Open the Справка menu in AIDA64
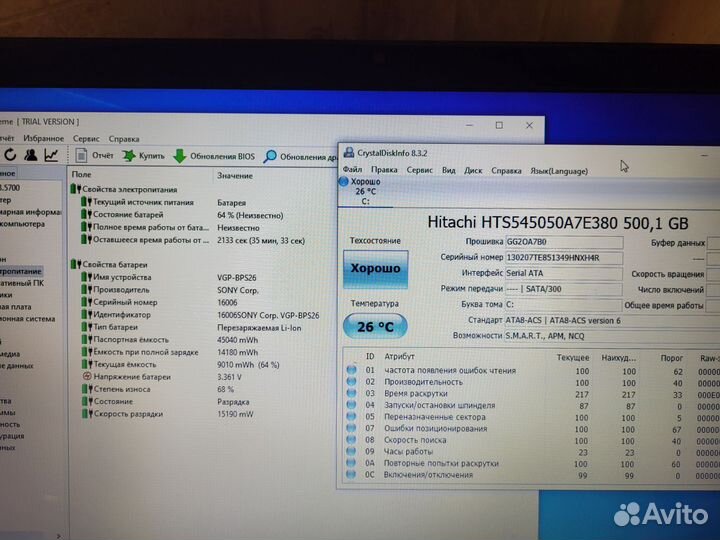The image size is (720, 540). (124, 139)
